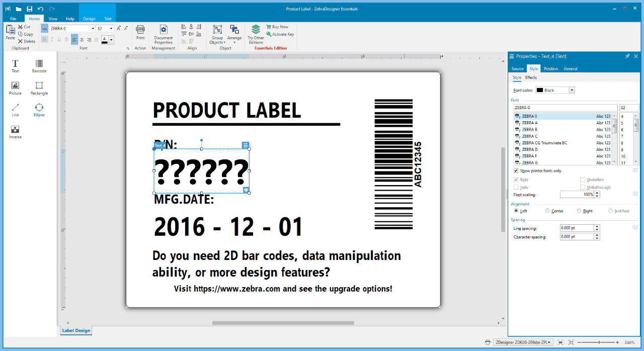The height and width of the screenshot is (351, 644).
Task: Open the font size dropdown in the ribbon
Action: tap(112, 28)
